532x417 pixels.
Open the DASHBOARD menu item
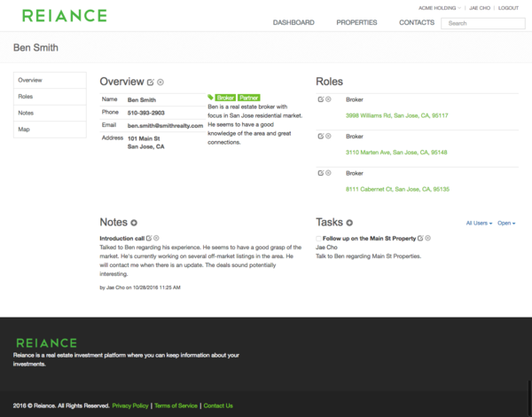(293, 22)
